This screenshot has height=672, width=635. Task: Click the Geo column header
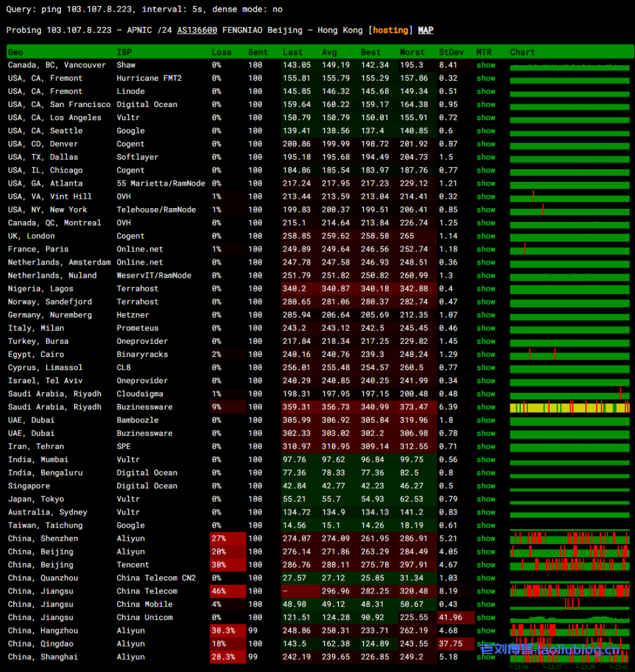click(x=15, y=52)
